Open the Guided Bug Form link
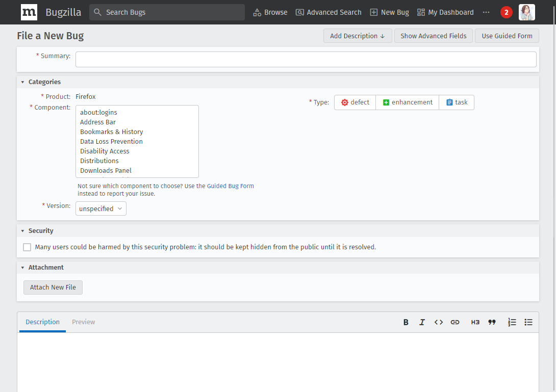556x392 pixels. (230, 186)
